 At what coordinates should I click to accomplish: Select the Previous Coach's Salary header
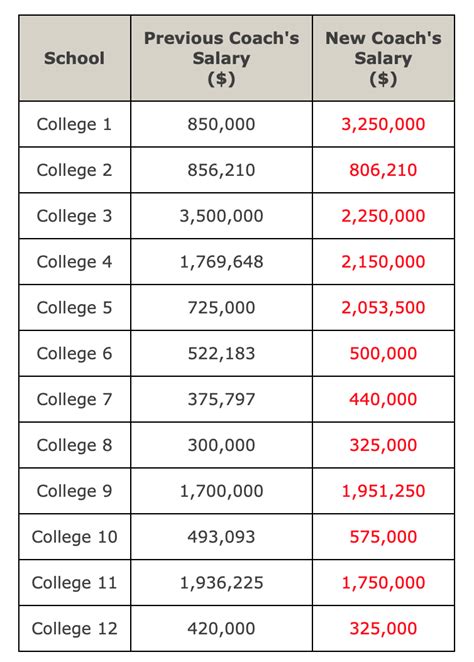click(x=222, y=58)
